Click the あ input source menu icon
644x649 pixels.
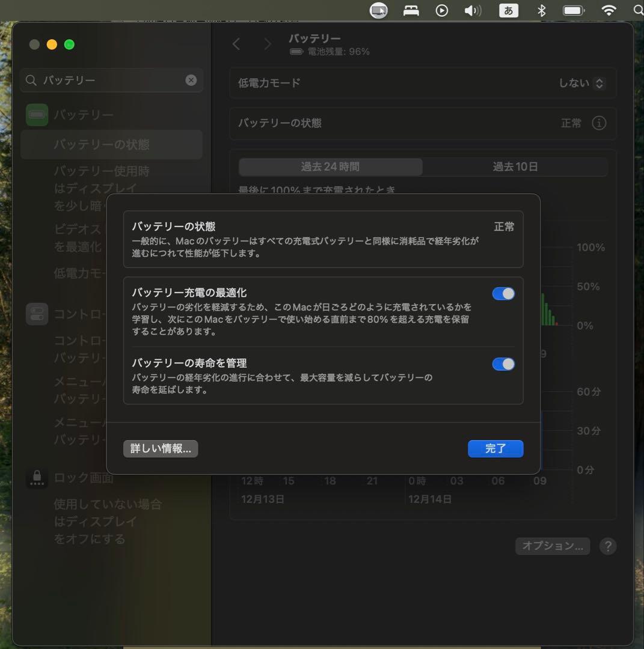tap(508, 10)
